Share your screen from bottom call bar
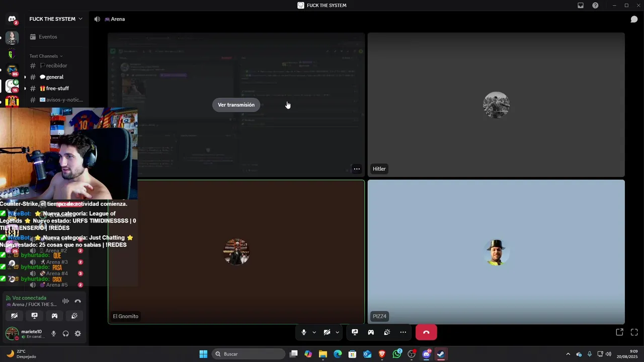 tap(355, 332)
